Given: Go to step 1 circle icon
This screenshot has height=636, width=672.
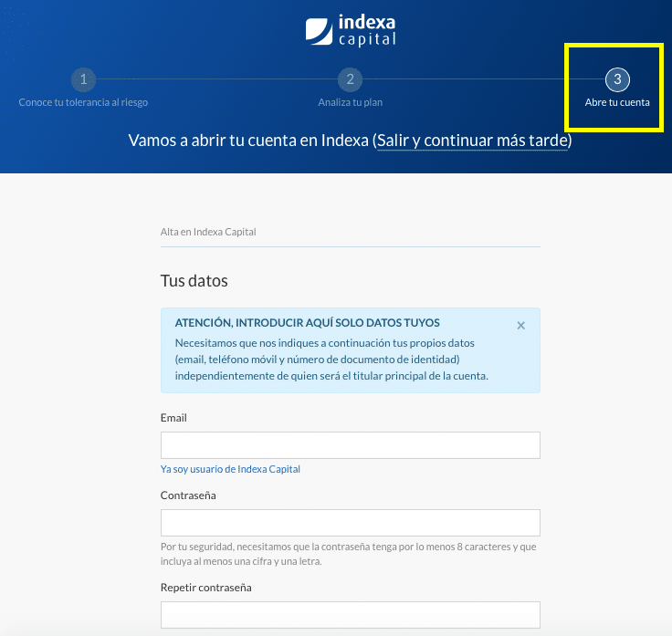Looking at the screenshot, I should 84,79.
